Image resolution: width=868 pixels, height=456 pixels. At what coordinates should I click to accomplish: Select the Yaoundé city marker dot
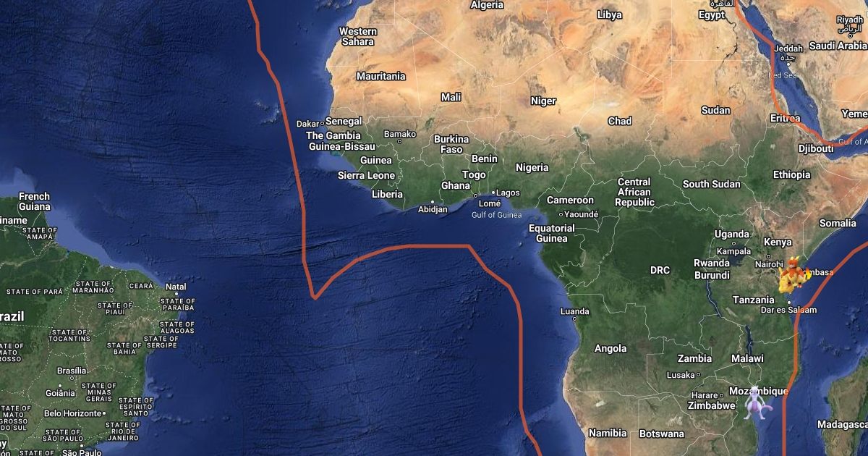pyautogui.click(x=561, y=214)
